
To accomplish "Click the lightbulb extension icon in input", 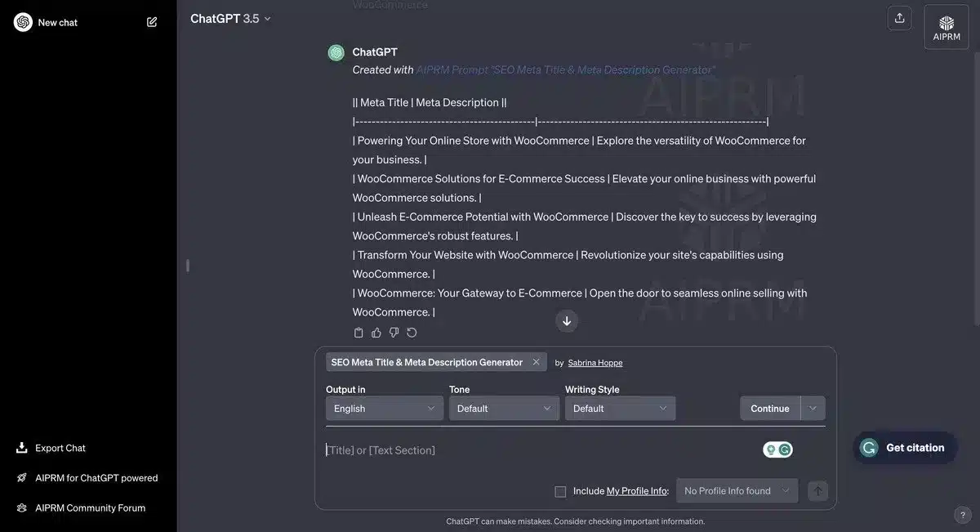I will pyautogui.click(x=770, y=449).
